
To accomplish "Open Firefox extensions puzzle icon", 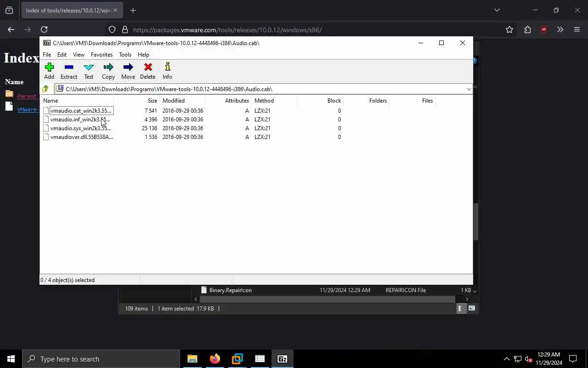I will click(527, 29).
